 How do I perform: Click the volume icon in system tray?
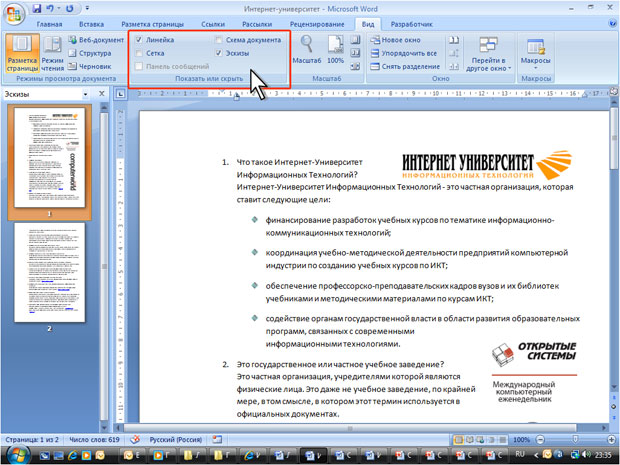(586, 455)
